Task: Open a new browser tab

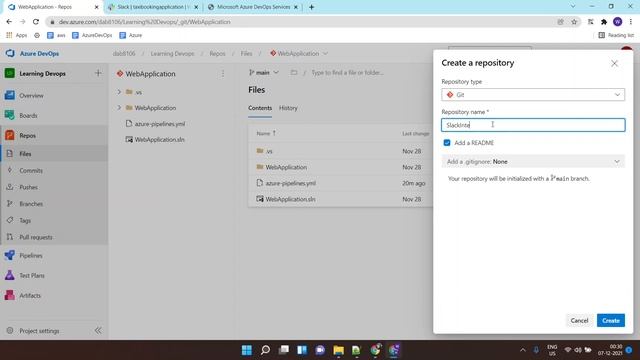Action: [x=311, y=7]
